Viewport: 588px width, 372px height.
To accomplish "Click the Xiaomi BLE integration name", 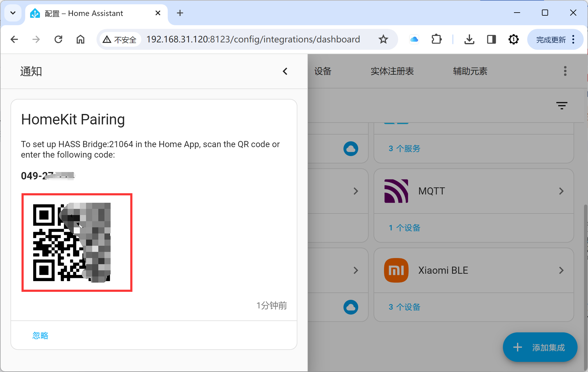I will 443,270.
